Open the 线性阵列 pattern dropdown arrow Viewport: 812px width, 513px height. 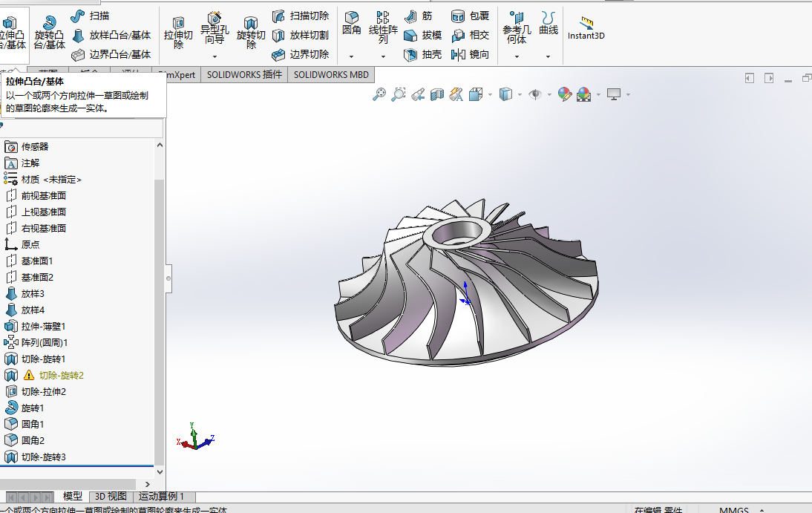click(x=383, y=56)
